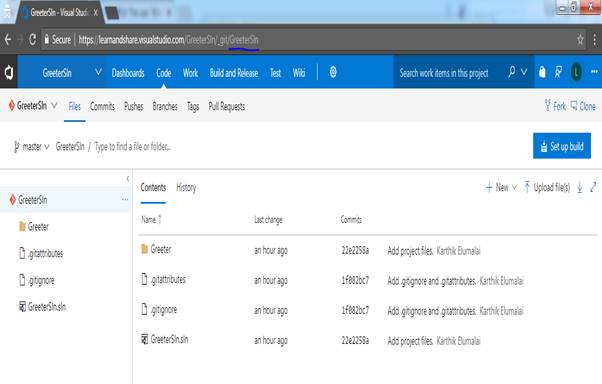Click the GreeterSln repository diamond icon

tap(12, 105)
